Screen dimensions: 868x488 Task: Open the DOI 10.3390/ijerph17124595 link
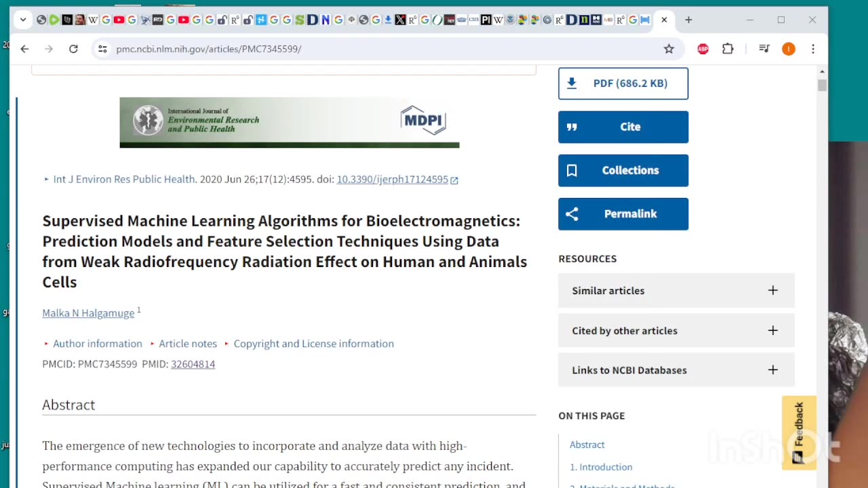(392, 180)
